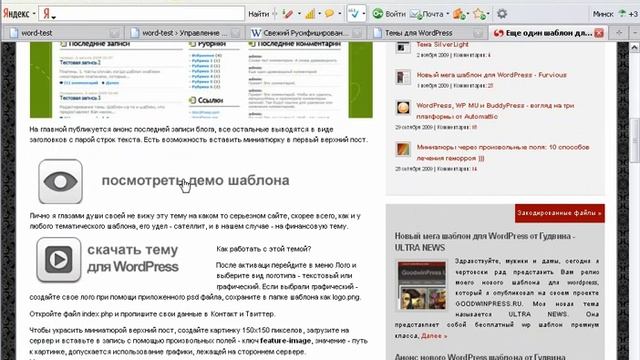The image size is (640, 360).
Task: Switch to Свежий Русифицирован... tab
Action: pos(306,33)
